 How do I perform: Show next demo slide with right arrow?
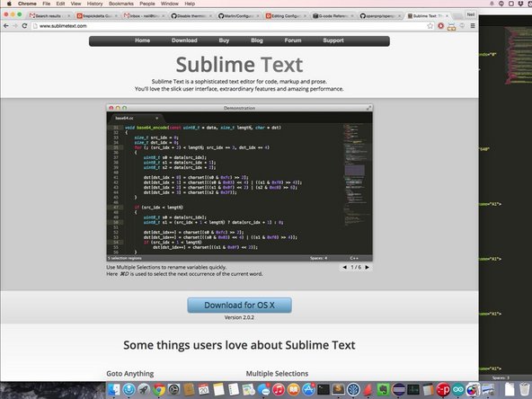(368, 268)
